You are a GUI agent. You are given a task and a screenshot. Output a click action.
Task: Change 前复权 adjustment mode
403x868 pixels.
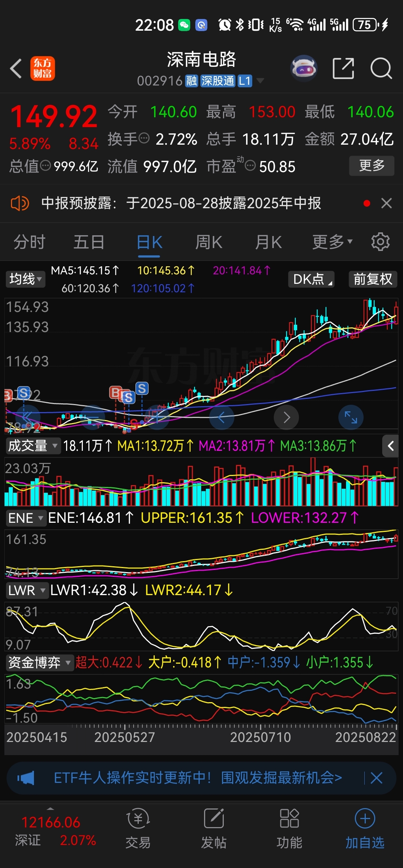(x=373, y=279)
